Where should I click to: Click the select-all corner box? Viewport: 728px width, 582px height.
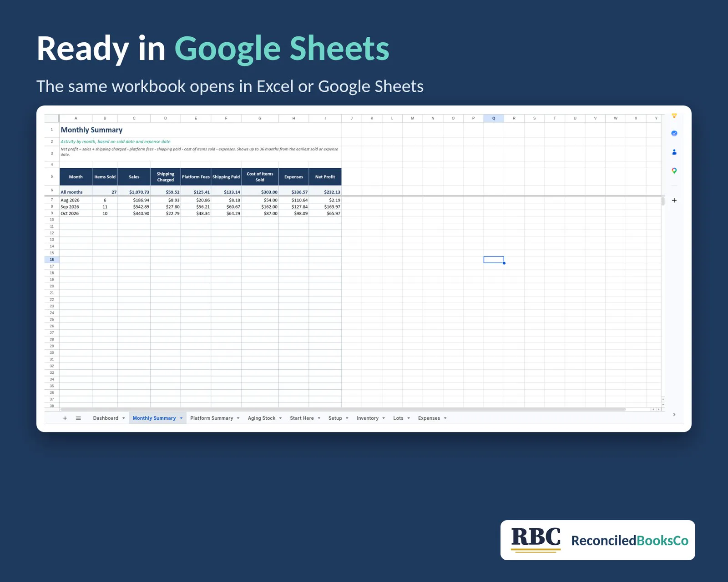(52, 118)
